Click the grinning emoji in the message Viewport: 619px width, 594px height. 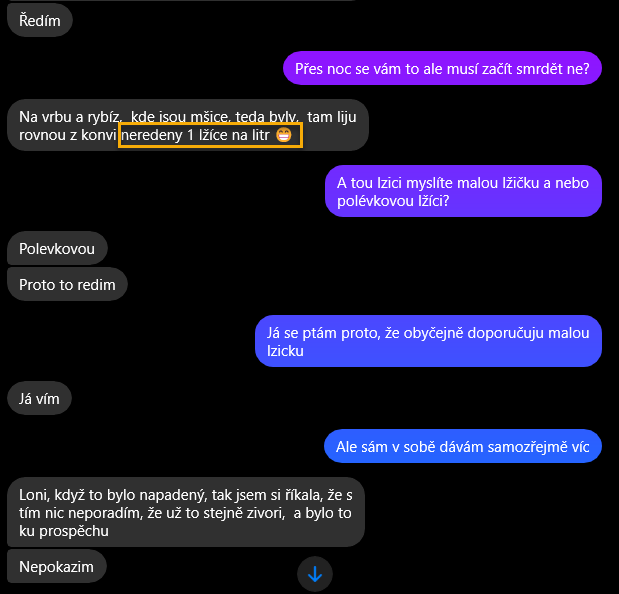284,135
